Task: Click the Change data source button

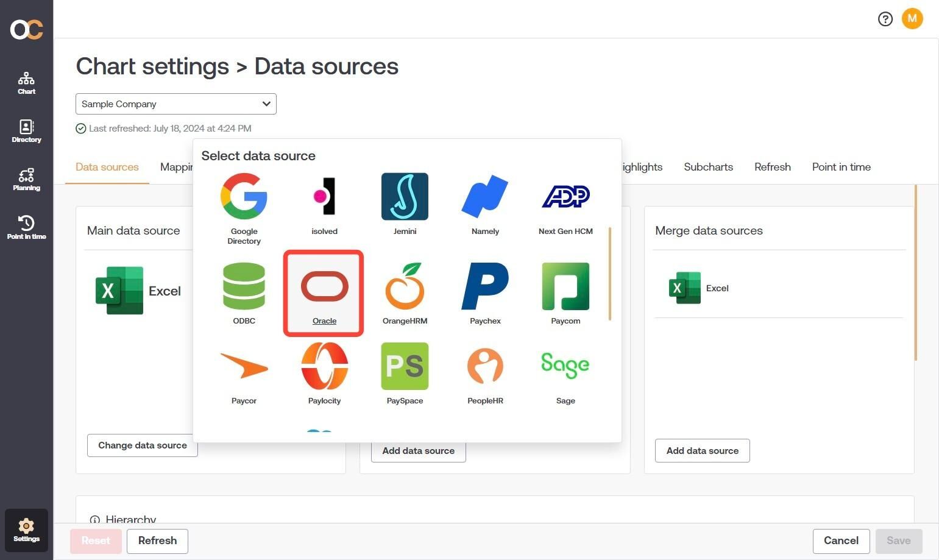Action: tap(143, 445)
